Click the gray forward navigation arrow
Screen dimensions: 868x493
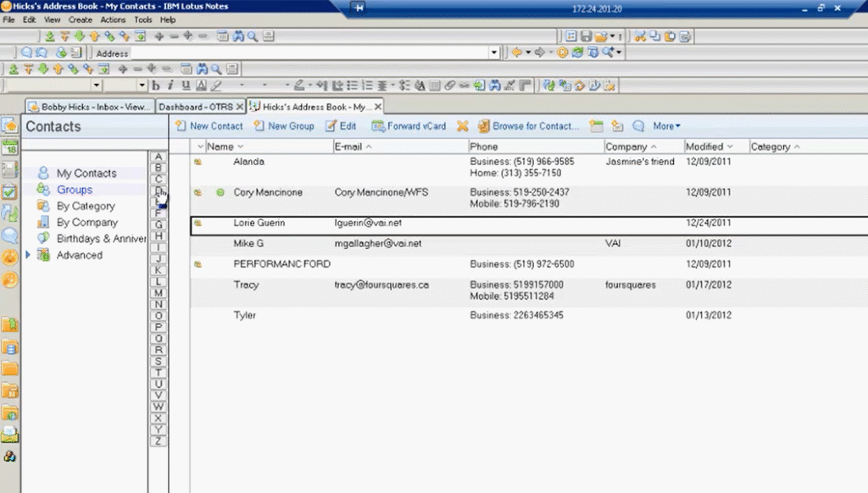(539, 53)
